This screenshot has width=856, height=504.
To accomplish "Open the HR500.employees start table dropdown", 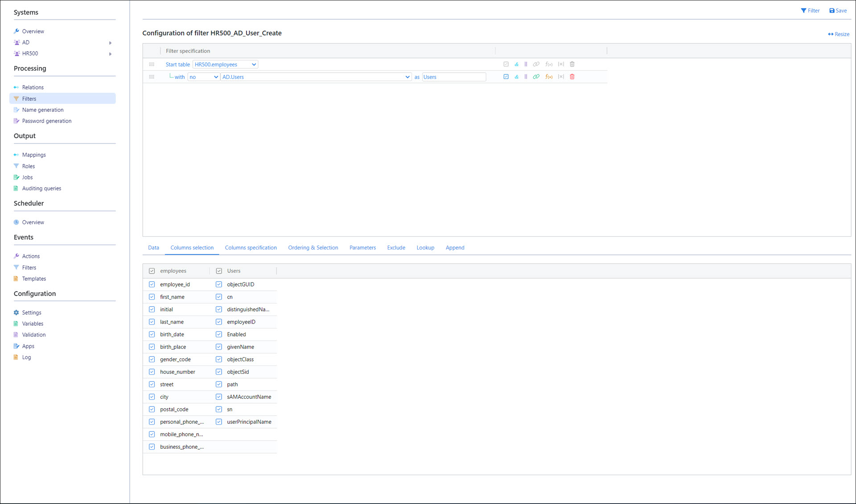I will 225,64.
